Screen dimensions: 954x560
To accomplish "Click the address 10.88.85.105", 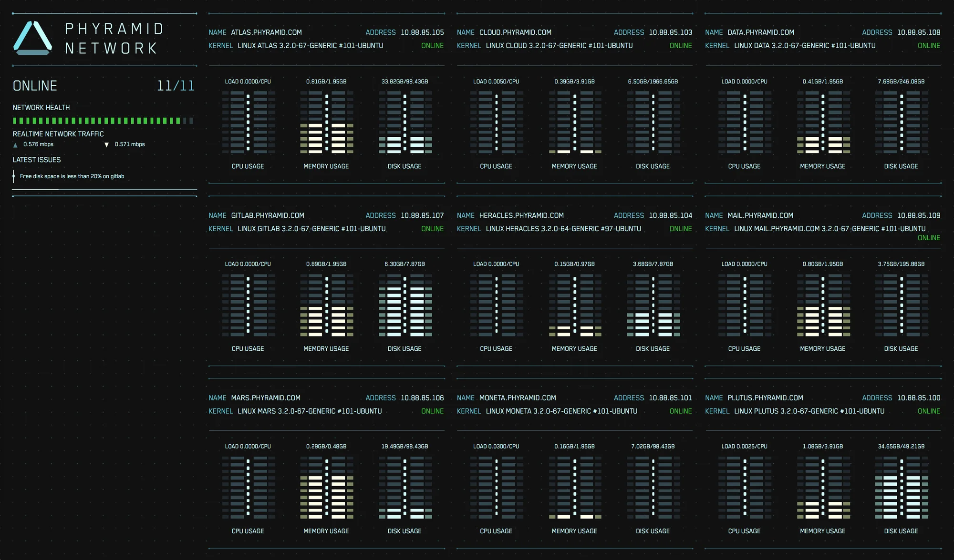I will point(422,32).
